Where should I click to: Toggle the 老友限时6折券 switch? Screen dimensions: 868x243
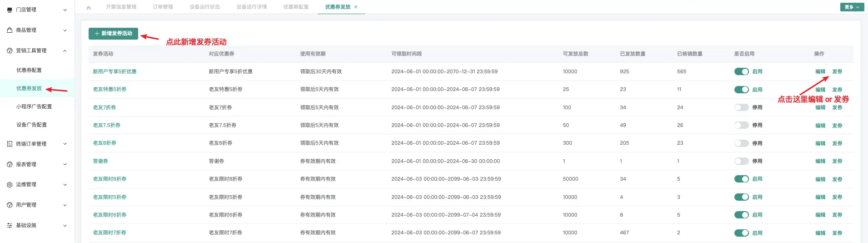click(x=741, y=215)
